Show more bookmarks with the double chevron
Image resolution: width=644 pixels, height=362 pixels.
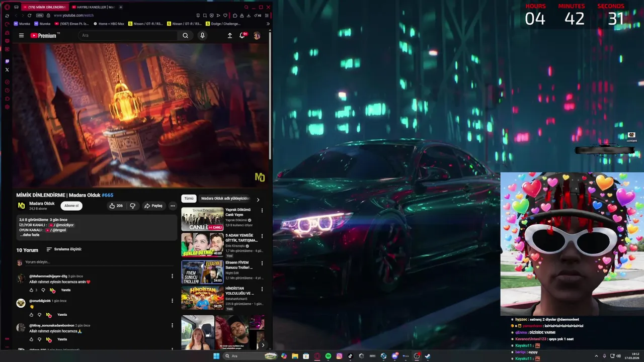point(268,24)
